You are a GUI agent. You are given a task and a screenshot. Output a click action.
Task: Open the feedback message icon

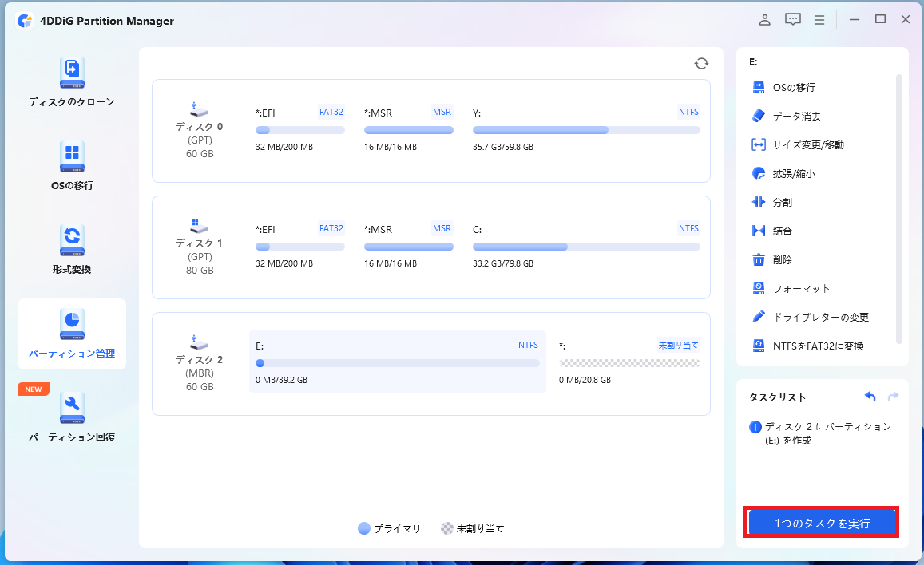click(x=792, y=19)
